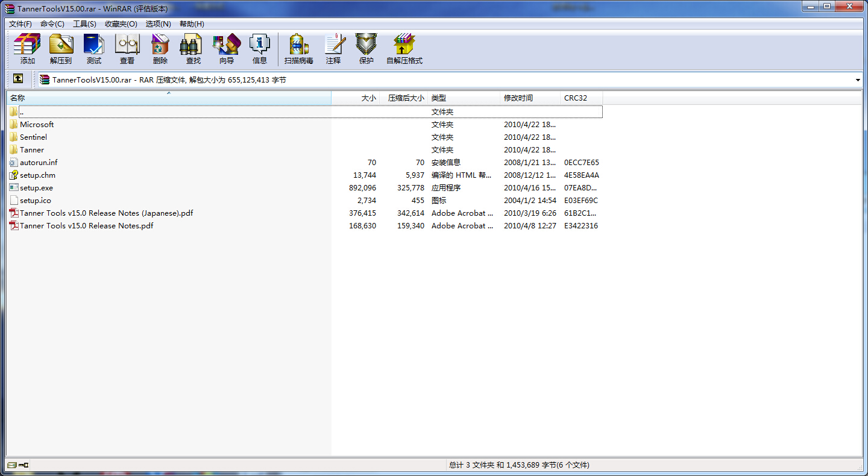Viewport: 868px width, 476px height.
Task: Open the Tanner folder
Action: pyautogui.click(x=33, y=149)
